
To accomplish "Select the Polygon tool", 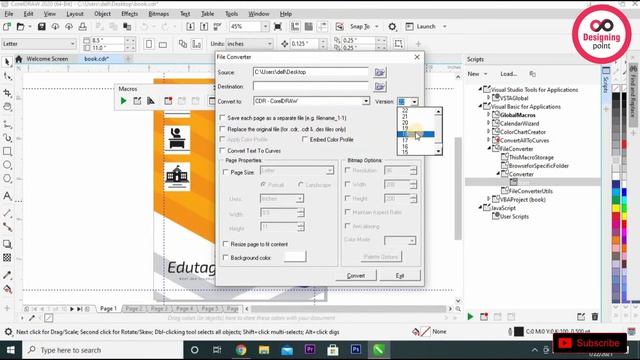I will tap(7, 179).
